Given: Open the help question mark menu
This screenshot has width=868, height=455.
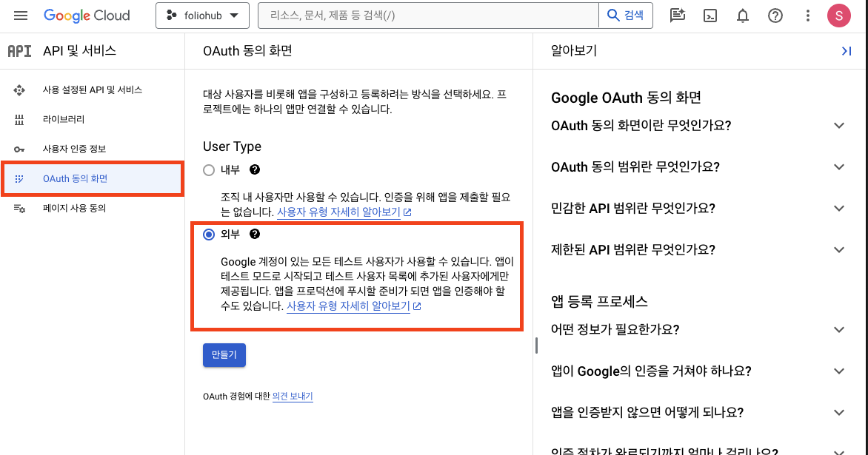Looking at the screenshot, I should [775, 16].
